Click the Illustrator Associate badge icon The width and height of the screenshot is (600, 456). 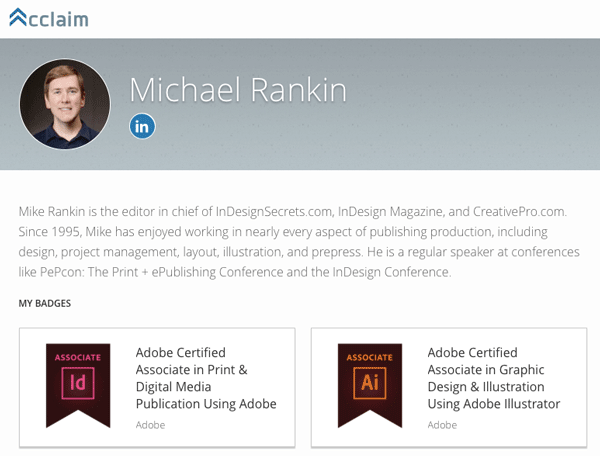click(x=370, y=385)
